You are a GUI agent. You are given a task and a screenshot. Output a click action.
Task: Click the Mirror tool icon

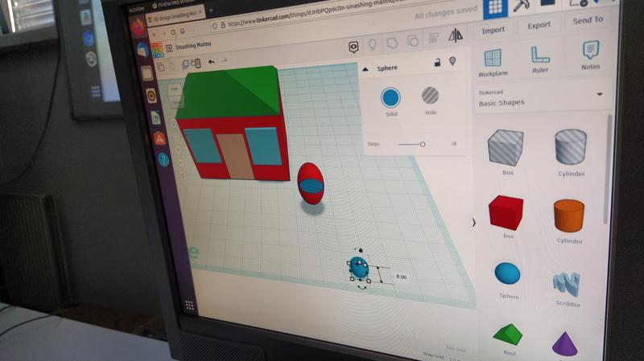coord(456,35)
